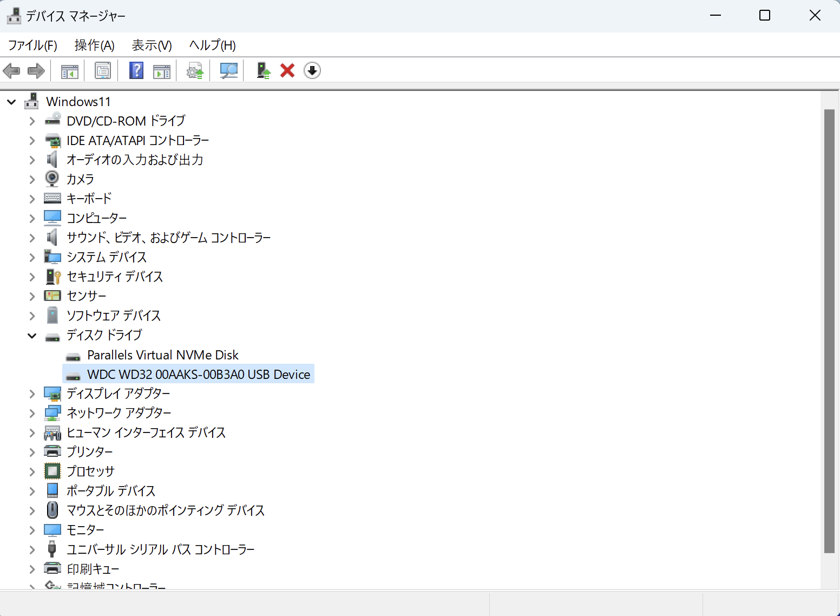The image size is (840, 616).
Task: Expand the ネットワーク アダプター node
Action: pos(32,414)
